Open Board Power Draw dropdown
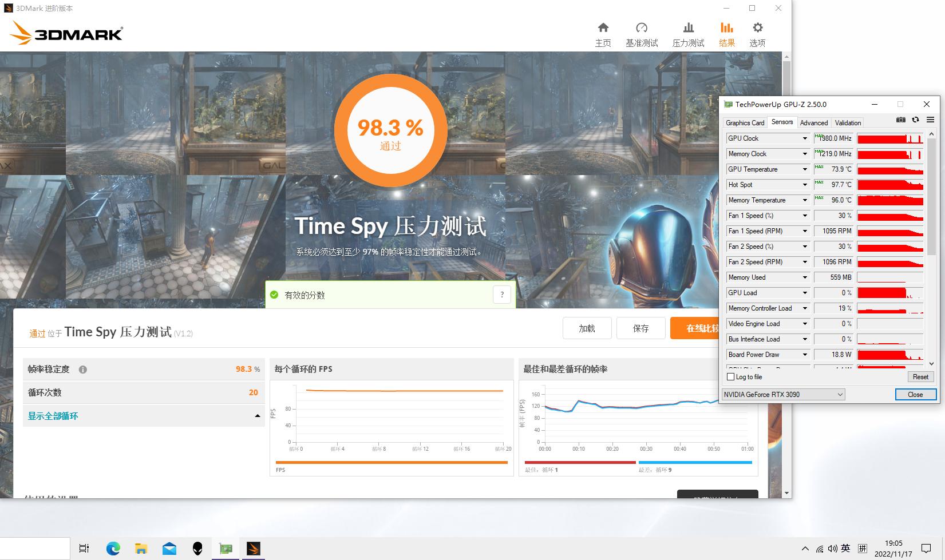 coord(805,355)
